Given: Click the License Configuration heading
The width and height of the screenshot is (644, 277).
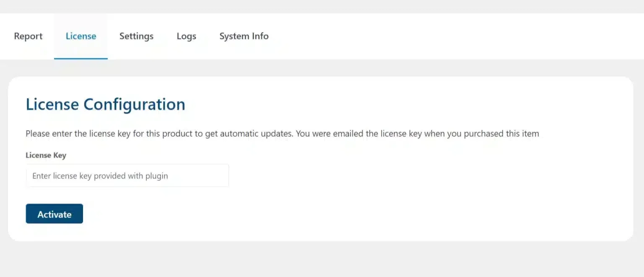Looking at the screenshot, I should click(105, 105).
